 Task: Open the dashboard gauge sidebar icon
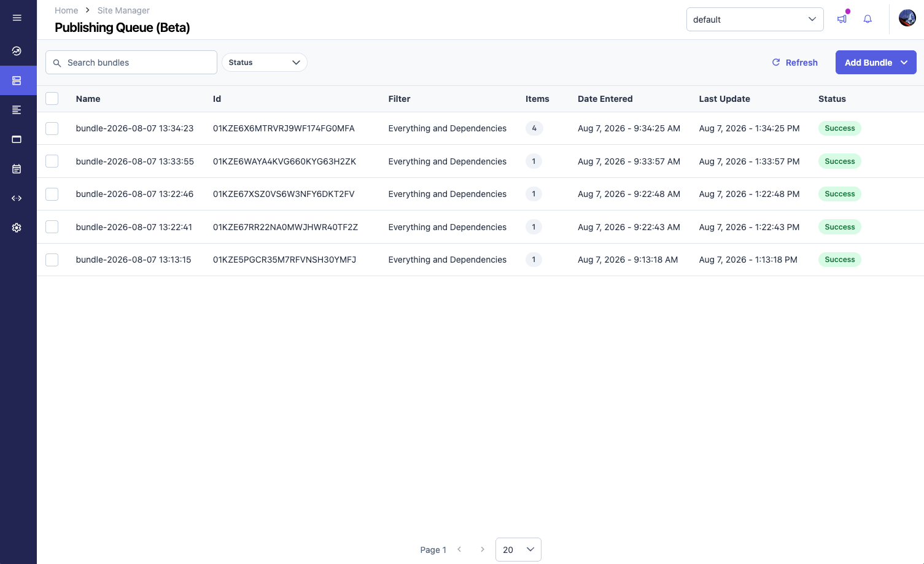click(x=17, y=51)
